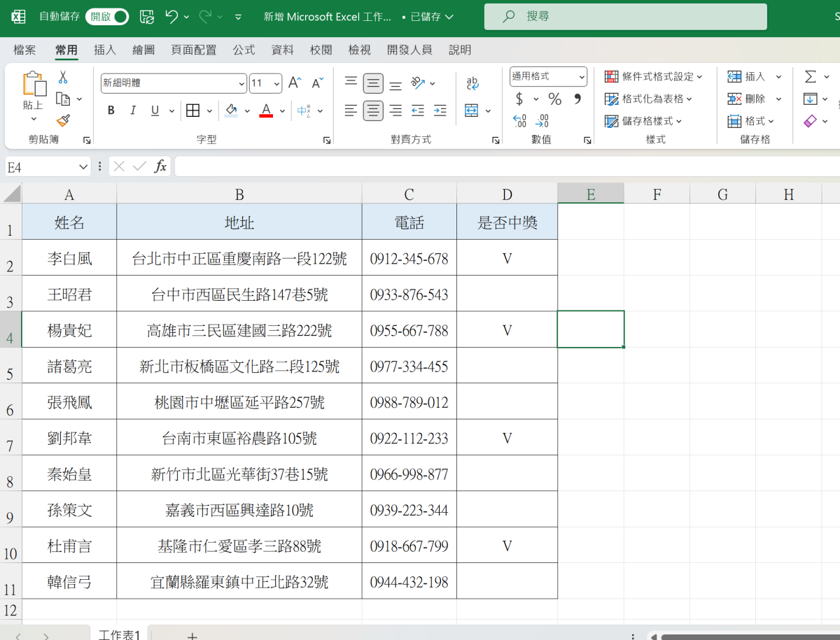This screenshot has width=840, height=640.
Task: Click the Merge and Center icon
Action: (x=471, y=111)
